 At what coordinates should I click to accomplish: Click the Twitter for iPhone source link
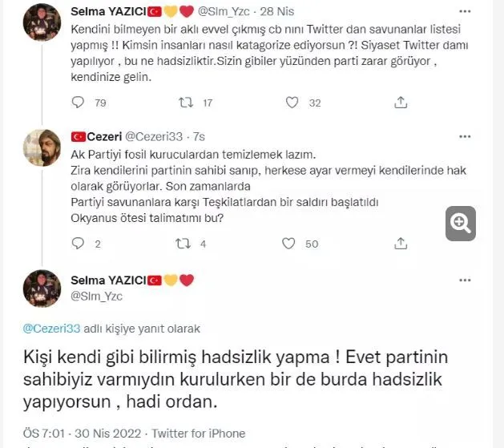pyautogui.click(x=199, y=434)
